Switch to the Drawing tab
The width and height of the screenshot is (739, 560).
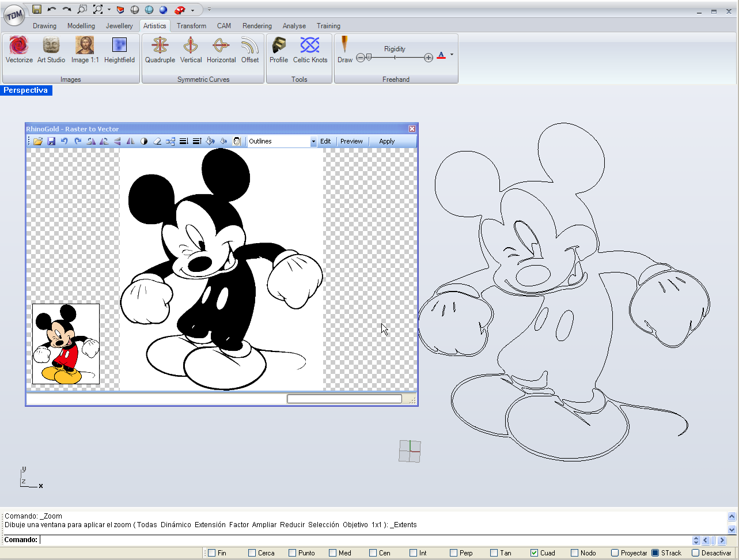pyautogui.click(x=44, y=26)
